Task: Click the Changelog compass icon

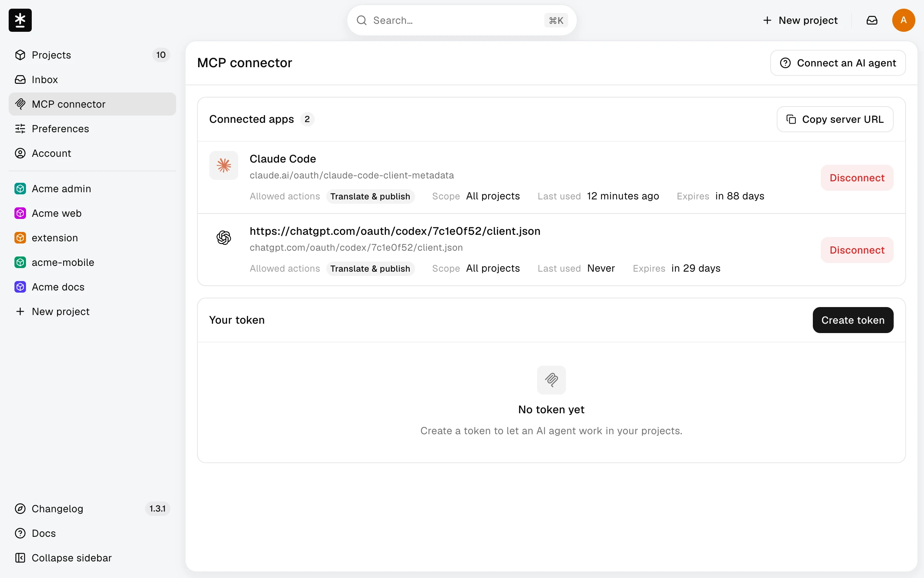Action: [x=20, y=509]
